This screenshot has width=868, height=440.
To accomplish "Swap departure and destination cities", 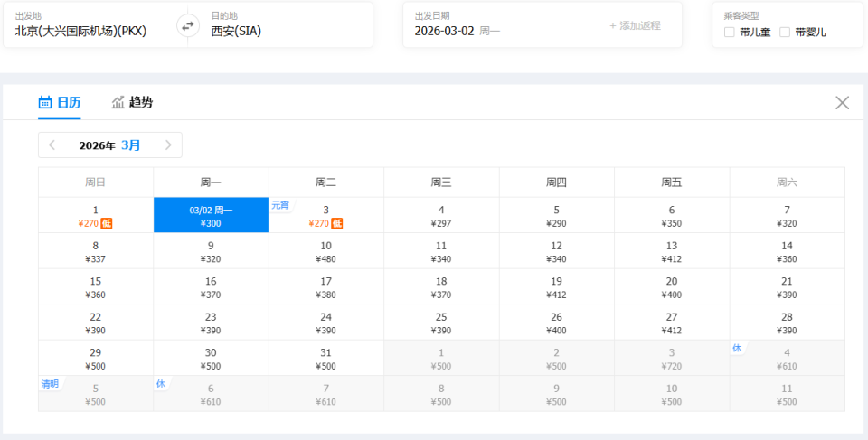I will coord(188,25).
